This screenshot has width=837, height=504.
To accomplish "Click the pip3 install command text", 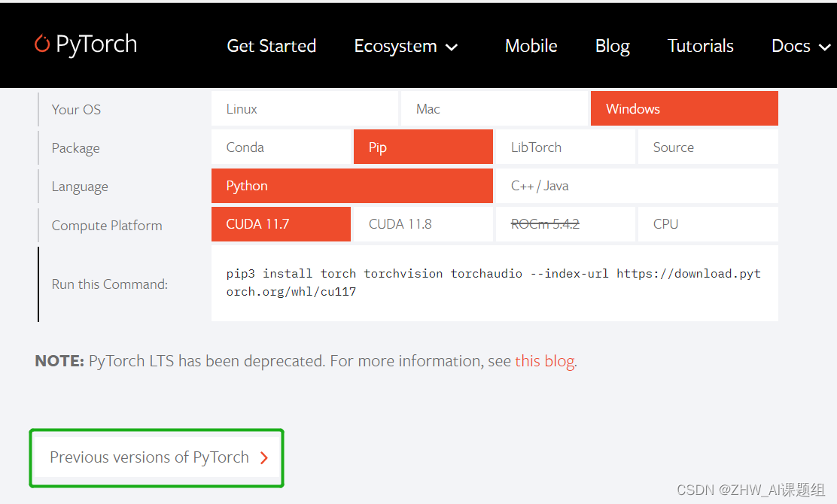I will [x=494, y=283].
